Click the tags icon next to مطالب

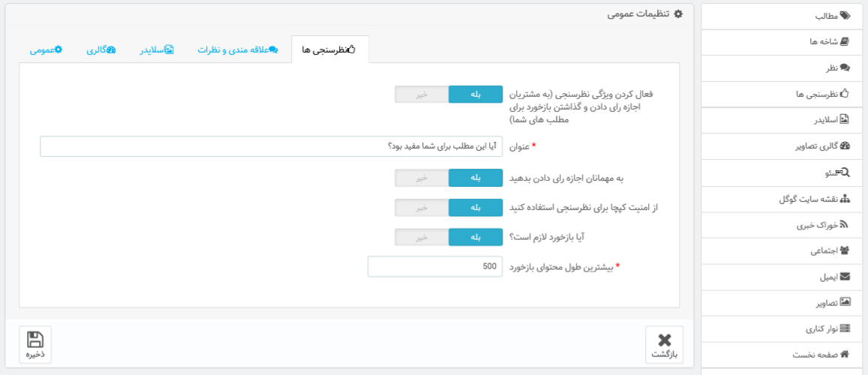pos(844,16)
